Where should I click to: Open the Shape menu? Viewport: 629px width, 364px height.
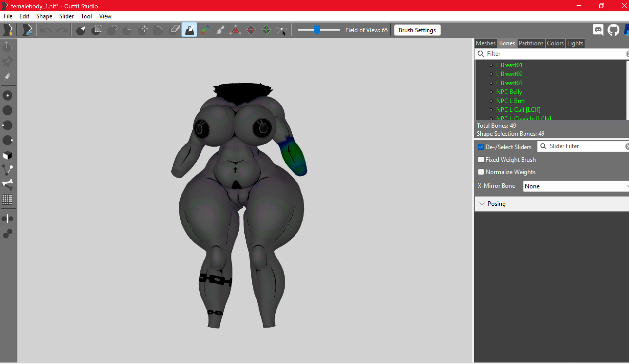[x=44, y=16]
